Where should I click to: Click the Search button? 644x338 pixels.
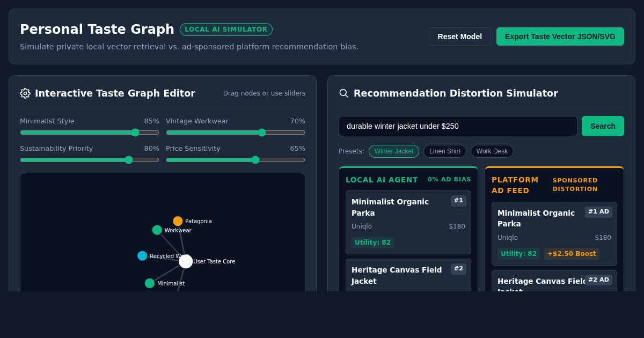[x=603, y=126]
